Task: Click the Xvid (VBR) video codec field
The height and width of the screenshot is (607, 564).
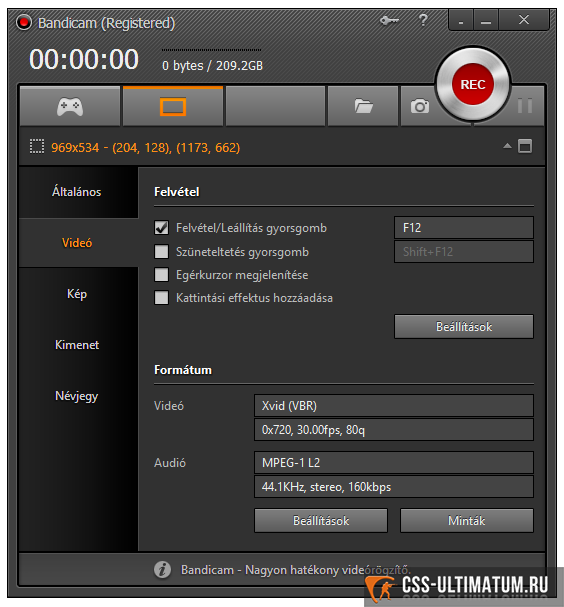Action: [x=394, y=405]
